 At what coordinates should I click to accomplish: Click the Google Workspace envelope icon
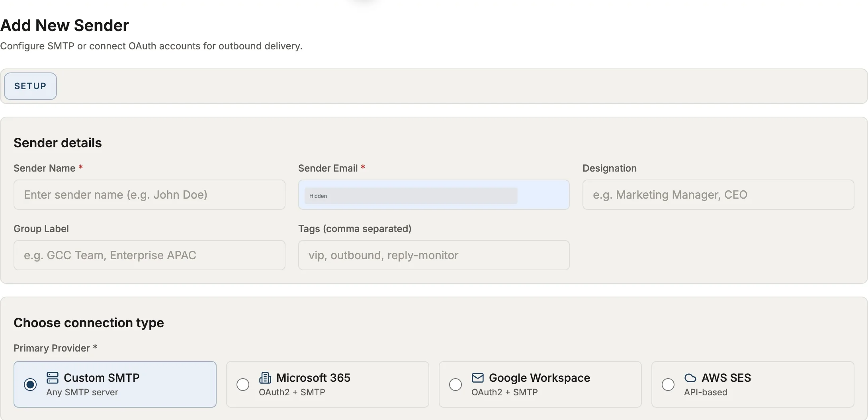[x=478, y=378]
